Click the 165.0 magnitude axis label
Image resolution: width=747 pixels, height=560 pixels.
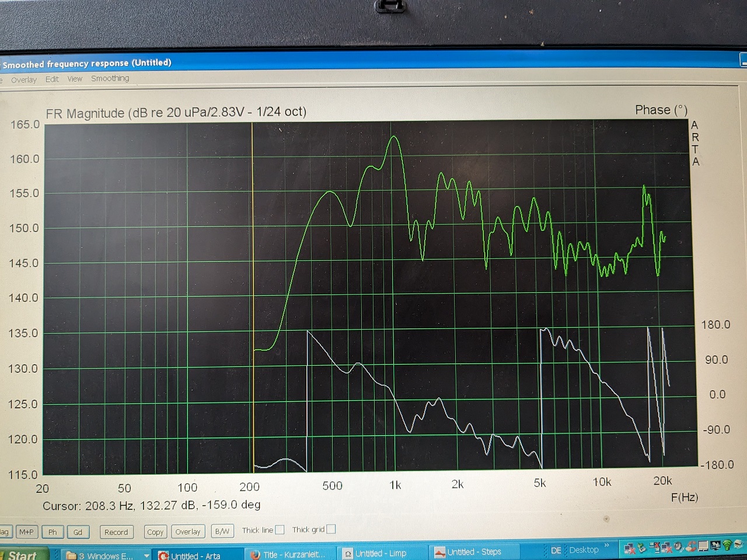point(25,124)
